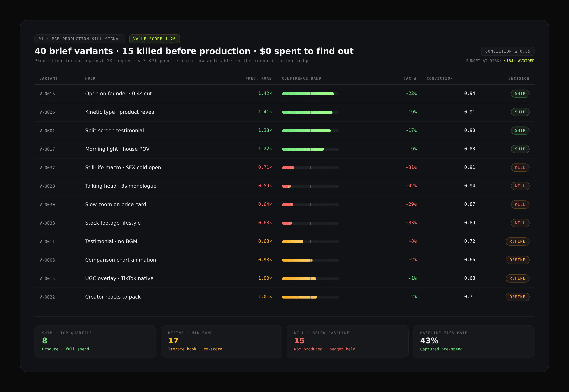Sort by CAC Δ column header
Image resolution: width=569 pixels, height=392 pixels.
tap(410, 78)
